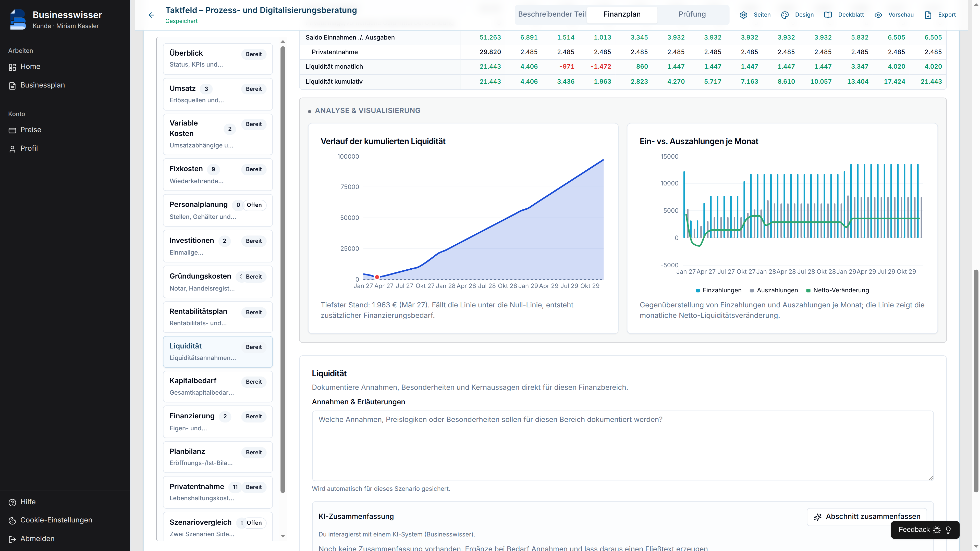This screenshot has height=551, width=980.
Task: Open Deckblatt book icon
Action: point(828,15)
